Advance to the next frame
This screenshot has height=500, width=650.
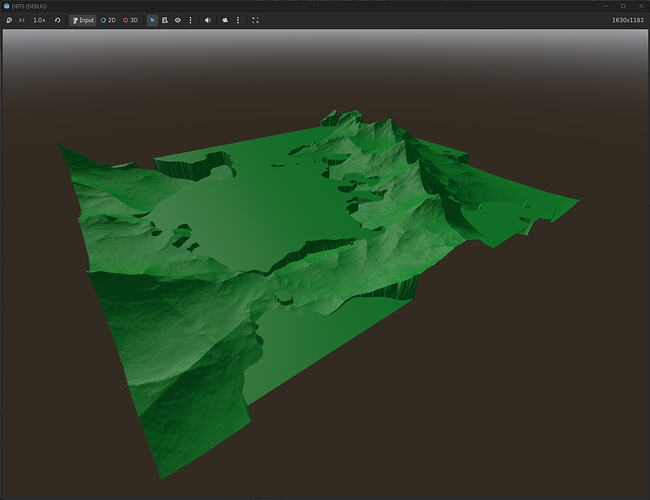(22, 20)
